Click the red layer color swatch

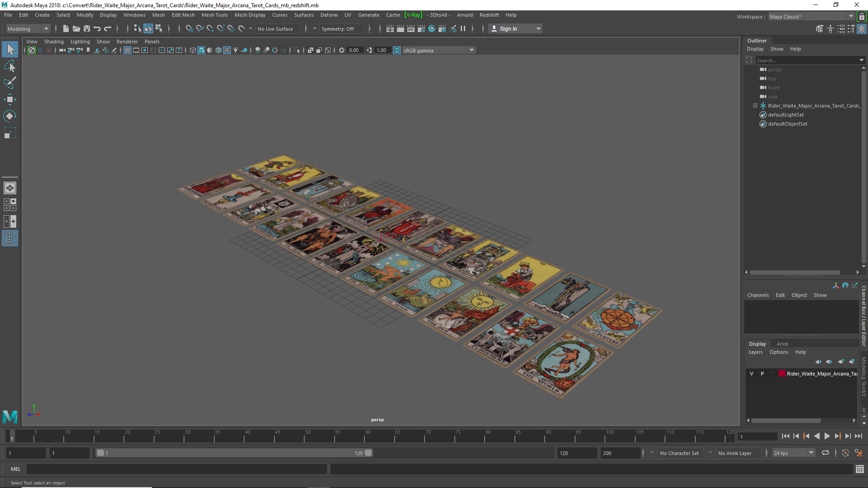pyautogui.click(x=782, y=374)
